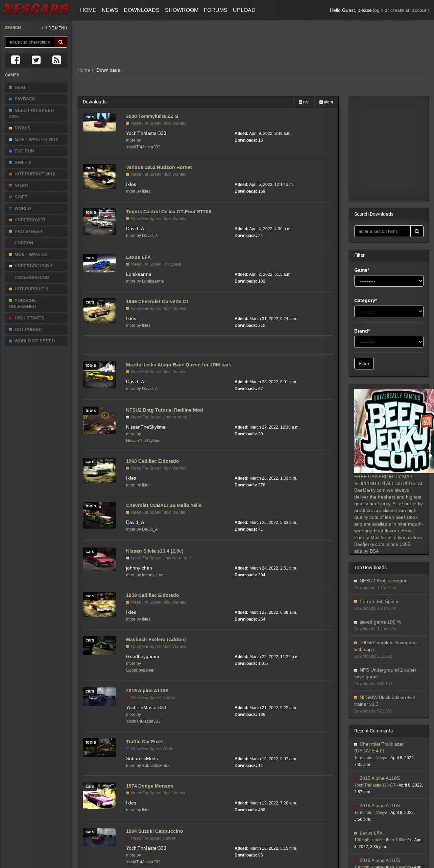Focus the Search Downloads input field

[382, 231]
